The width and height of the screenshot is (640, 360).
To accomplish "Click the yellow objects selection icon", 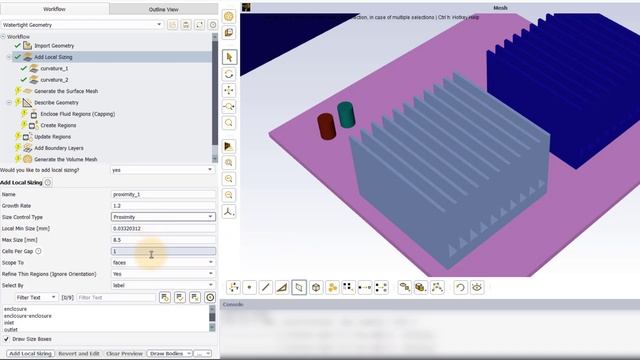I will (x=332, y=287).
